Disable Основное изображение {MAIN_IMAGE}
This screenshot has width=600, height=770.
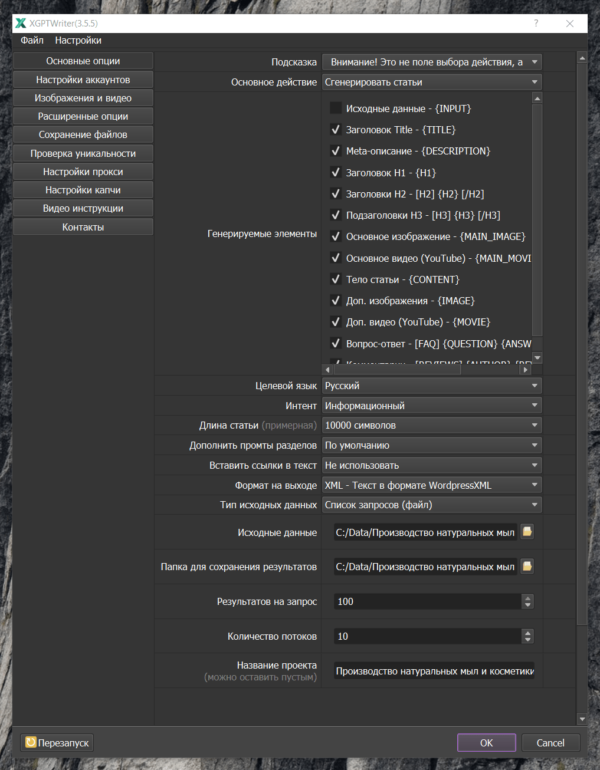point(336,236)
